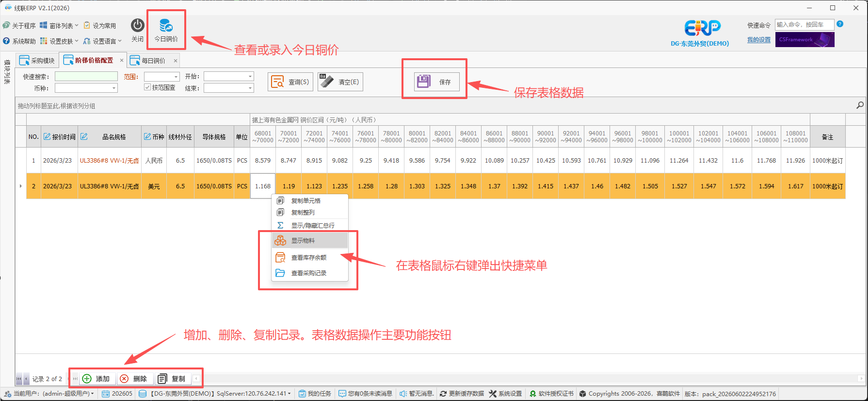The height and width of the screenshot is (401, 868).
Task: Open 系统设置 in status bar
Action: pos(506,394)
